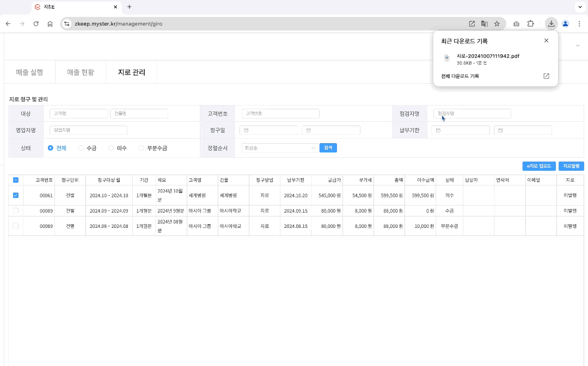Bookmark this page with star icon
588x366 pixels.
tap(497, 23)
